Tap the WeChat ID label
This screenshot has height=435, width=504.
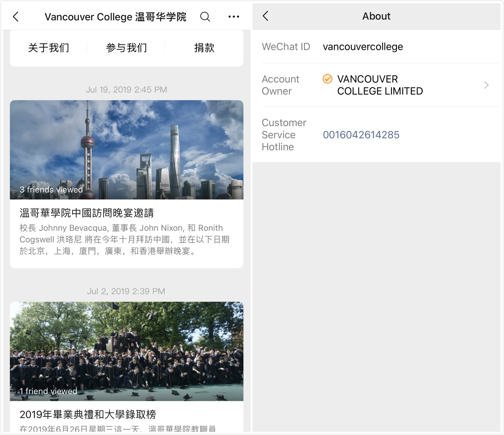pyautogui.click(x=286, y=47)
